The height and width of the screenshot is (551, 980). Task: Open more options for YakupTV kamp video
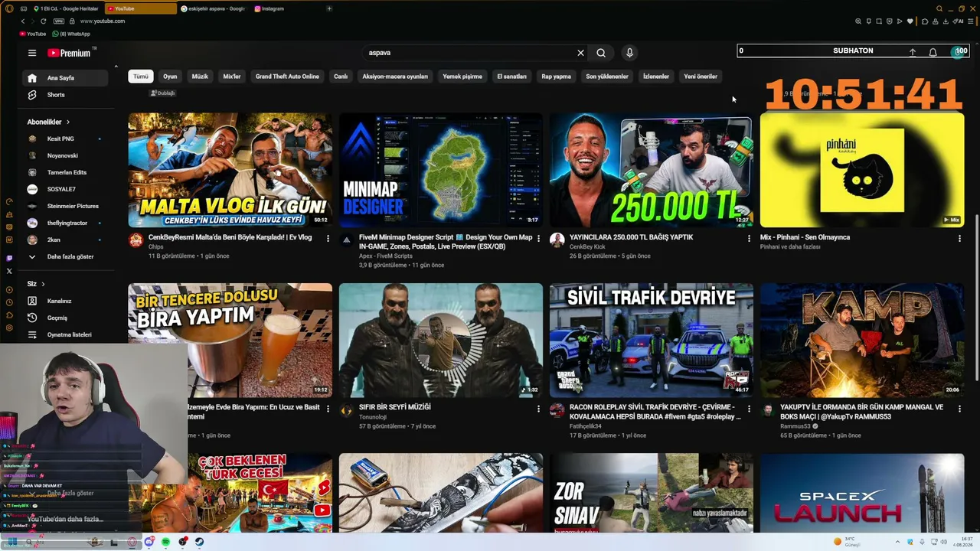coord(959,409)
